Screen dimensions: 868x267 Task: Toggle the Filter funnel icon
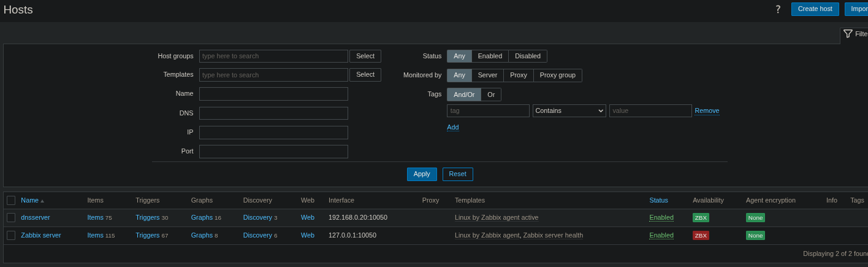click(x=848, y=34)
